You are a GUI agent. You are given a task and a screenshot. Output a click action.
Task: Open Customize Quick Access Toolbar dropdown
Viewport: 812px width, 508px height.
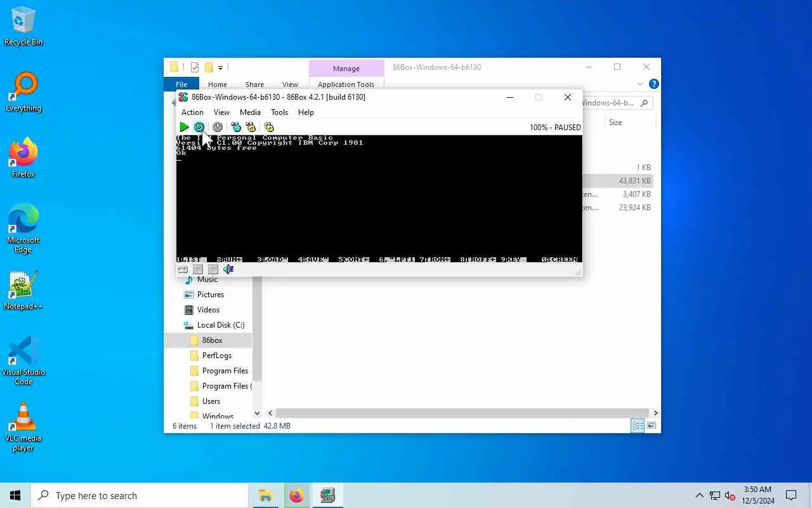[x=220, y=67]
